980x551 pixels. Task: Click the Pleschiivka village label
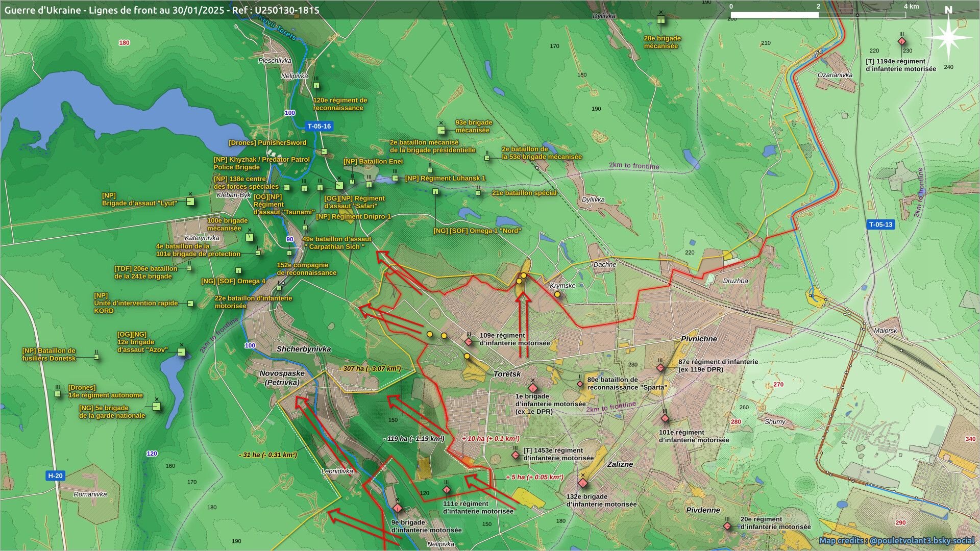click(x=275, y=60)
